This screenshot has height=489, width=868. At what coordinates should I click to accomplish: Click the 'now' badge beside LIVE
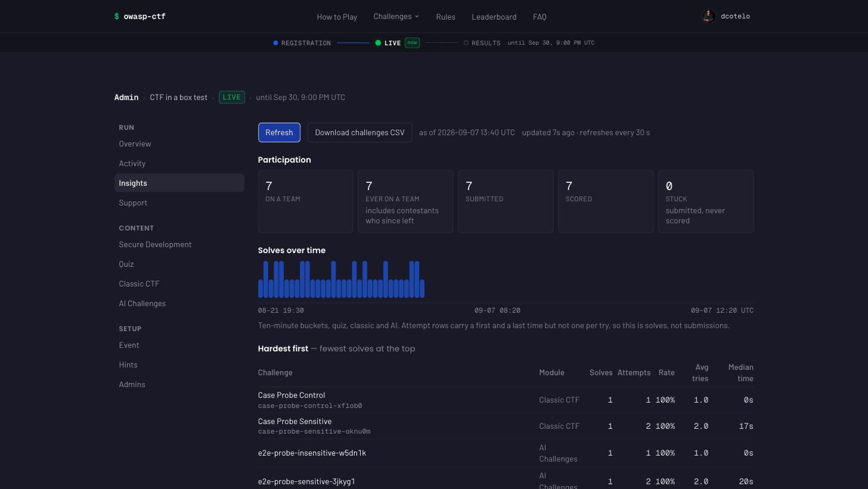pos(412,42)
